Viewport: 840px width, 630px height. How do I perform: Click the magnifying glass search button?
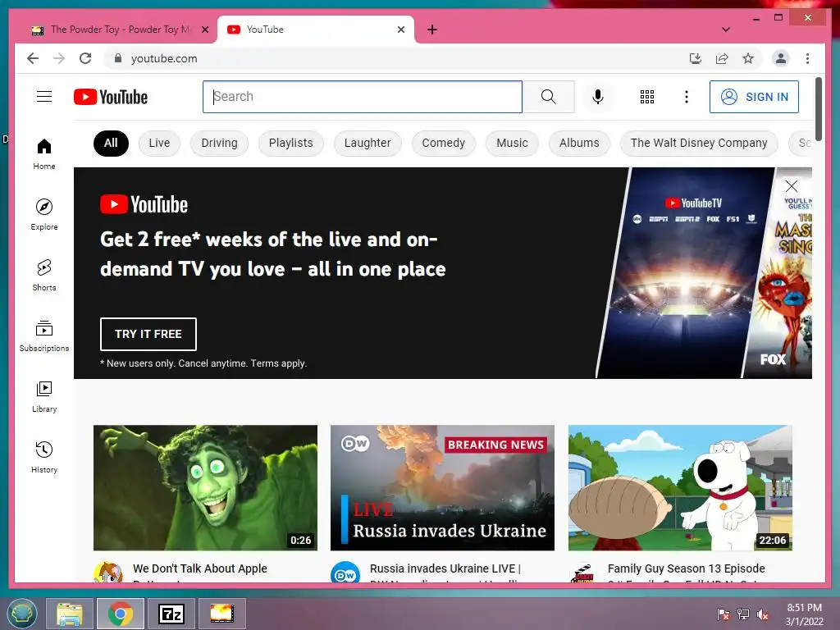[548, 97]
